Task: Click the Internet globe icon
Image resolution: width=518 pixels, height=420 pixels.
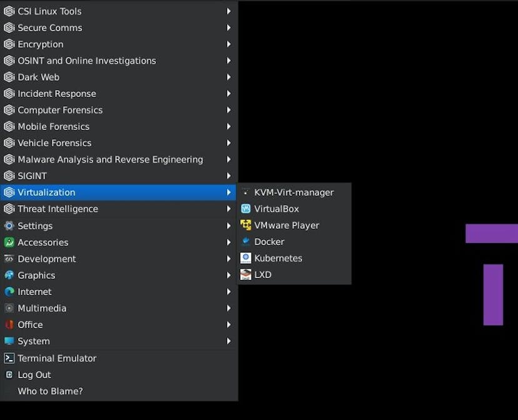Action: pos(9,292)
